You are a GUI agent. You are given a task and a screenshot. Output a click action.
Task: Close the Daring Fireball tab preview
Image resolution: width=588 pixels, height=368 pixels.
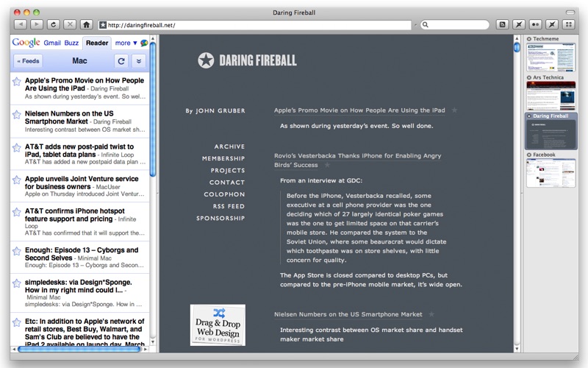528,116
